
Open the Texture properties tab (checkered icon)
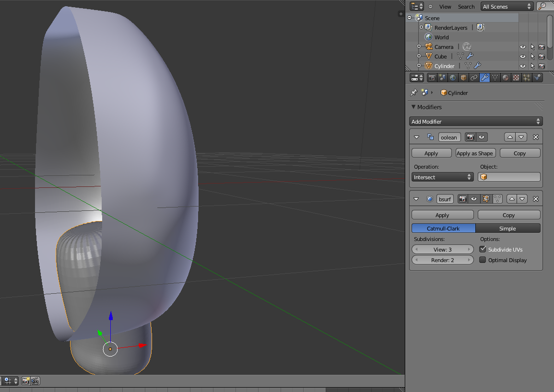[515, 77]
